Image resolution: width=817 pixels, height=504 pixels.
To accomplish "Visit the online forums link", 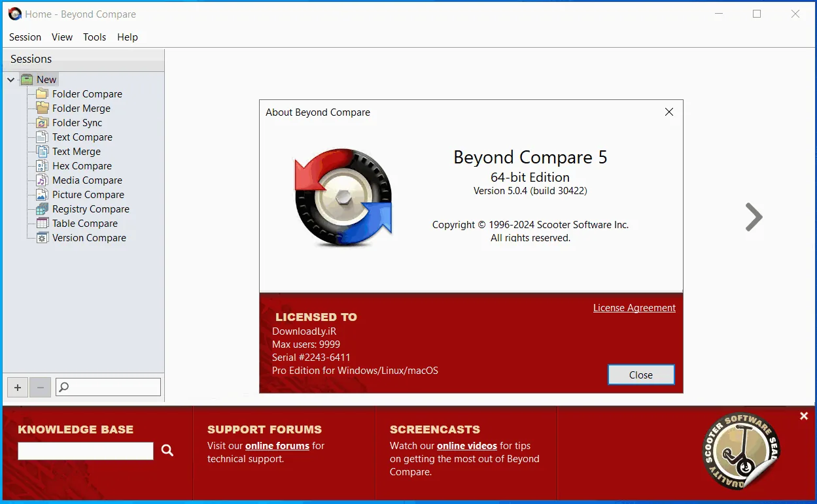I will (277, 446).
